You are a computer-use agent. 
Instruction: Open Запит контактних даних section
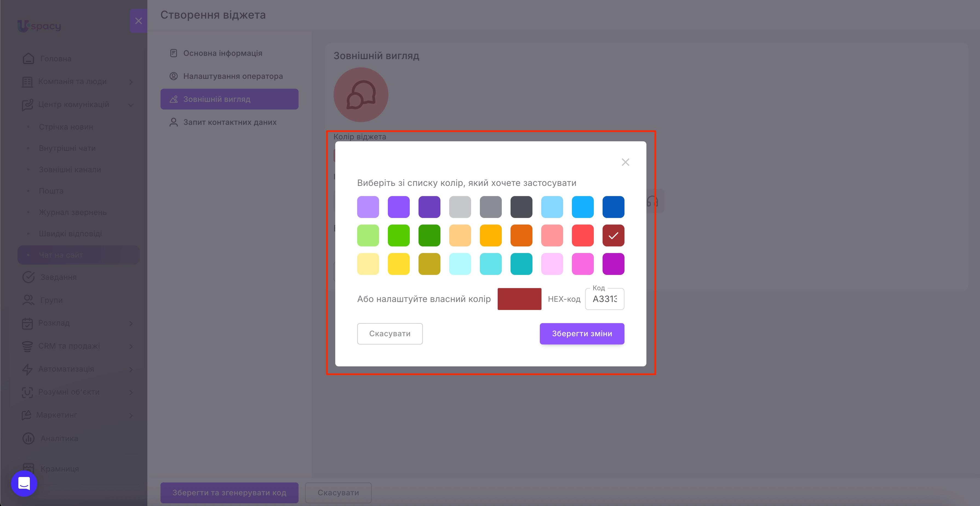[230, 122]
